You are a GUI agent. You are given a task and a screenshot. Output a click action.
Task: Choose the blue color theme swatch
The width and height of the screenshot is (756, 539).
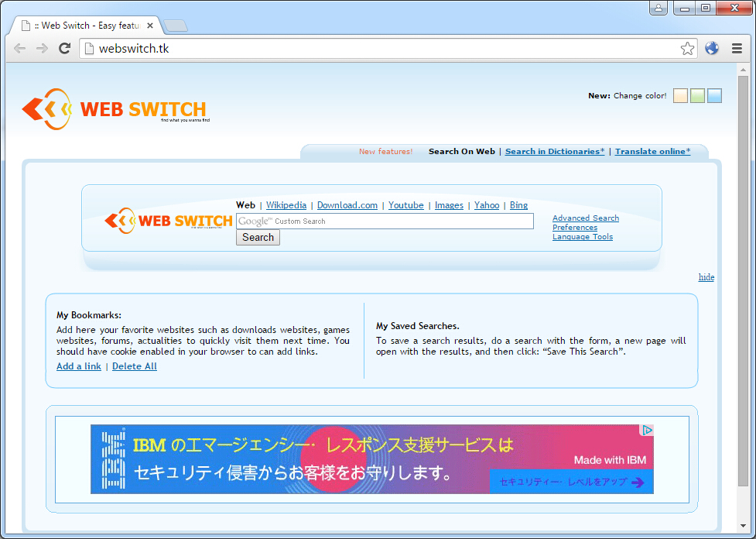pos(714,95)
